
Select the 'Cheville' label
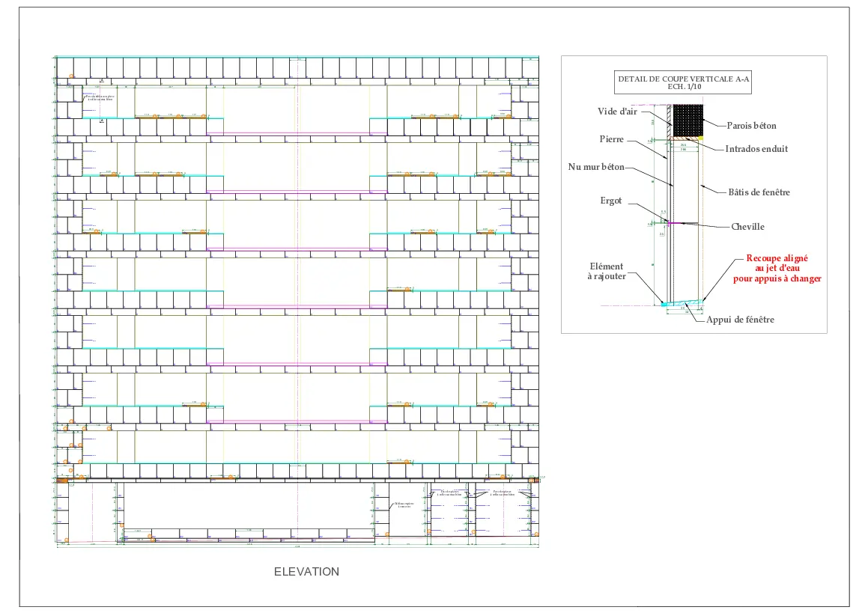tap(747, 227)
